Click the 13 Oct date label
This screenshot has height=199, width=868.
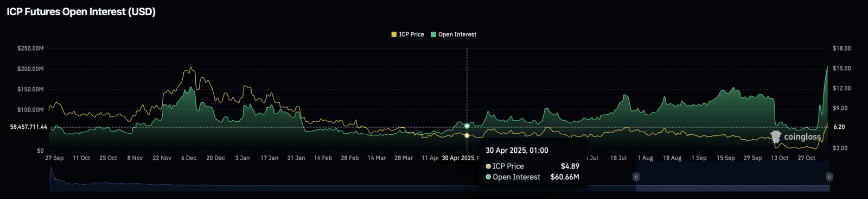[780, 158]
